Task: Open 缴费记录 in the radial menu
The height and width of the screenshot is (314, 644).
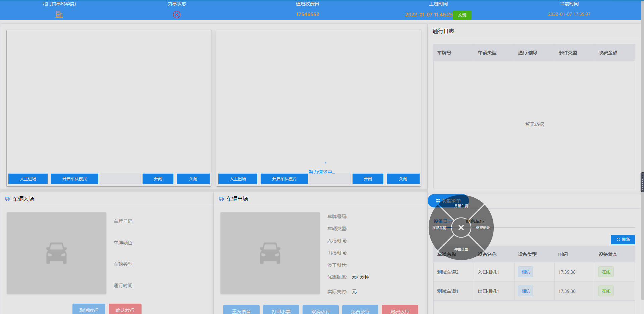Action: (x=483, y=228)
